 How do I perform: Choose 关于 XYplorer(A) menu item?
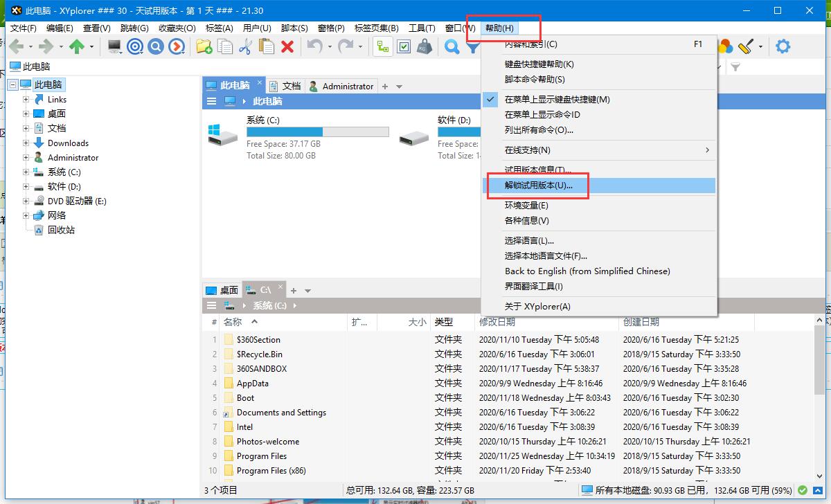pos(600,306)
